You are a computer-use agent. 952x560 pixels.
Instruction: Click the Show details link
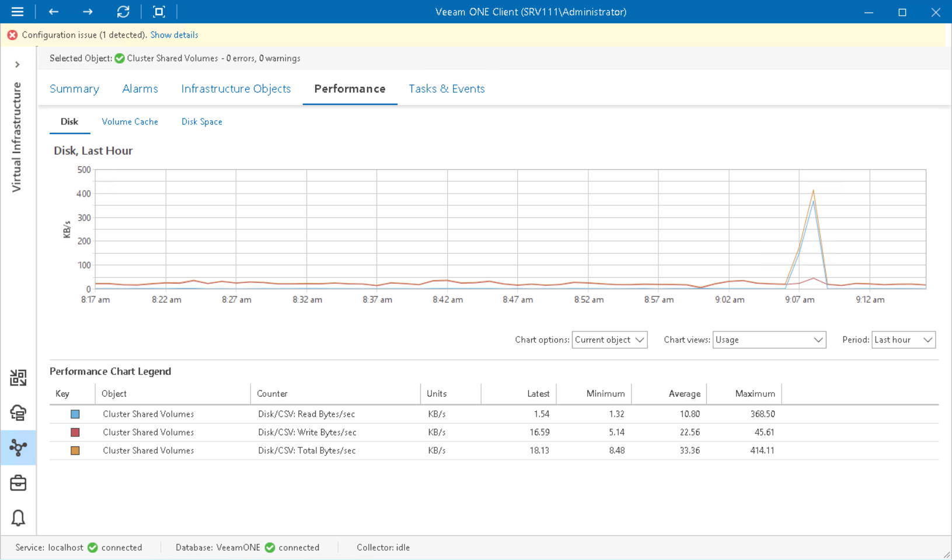point(174,34)
